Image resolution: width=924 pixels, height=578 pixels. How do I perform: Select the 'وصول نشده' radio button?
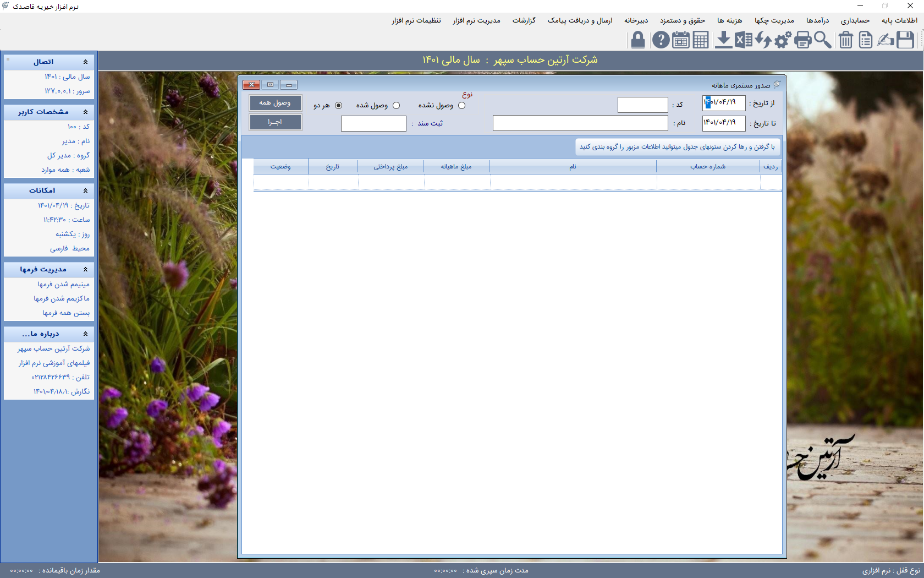point(462,106)
